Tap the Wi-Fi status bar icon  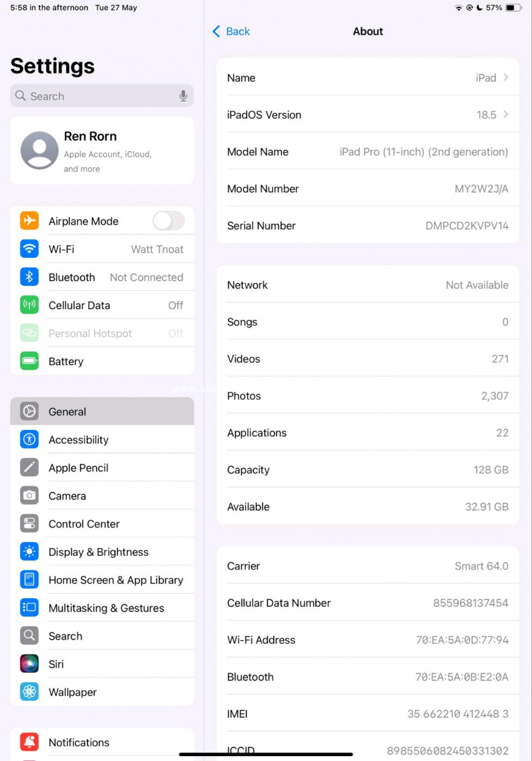coord(459,8)
